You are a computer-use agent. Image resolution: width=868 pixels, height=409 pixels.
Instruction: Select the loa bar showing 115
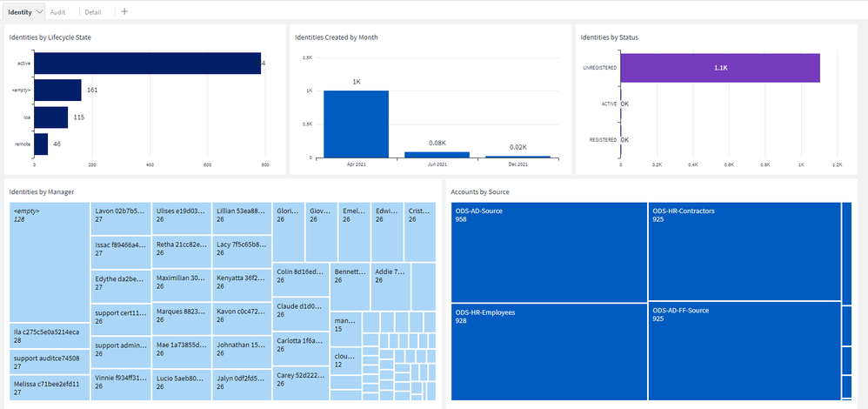tap(50, 117)
